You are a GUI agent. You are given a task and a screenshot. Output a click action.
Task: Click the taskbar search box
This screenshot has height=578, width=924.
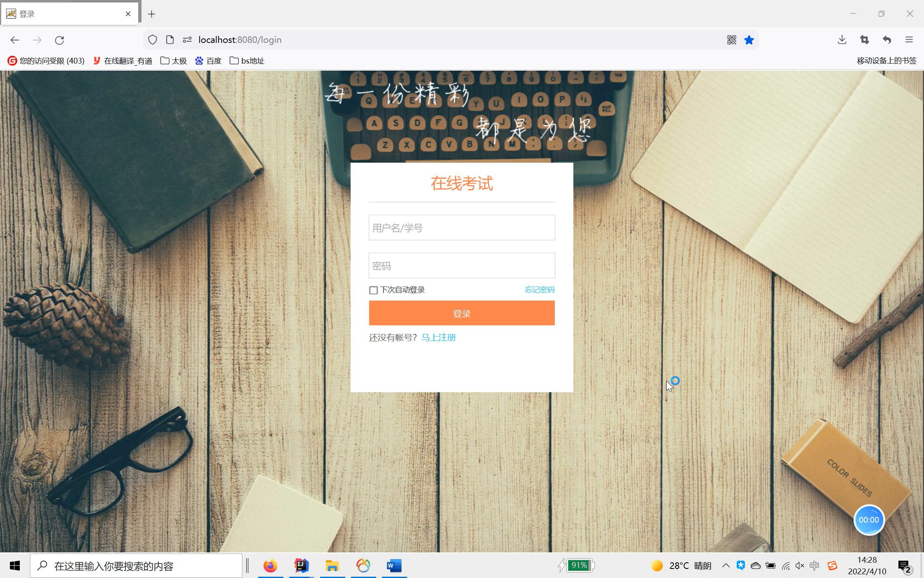point(136,566)
